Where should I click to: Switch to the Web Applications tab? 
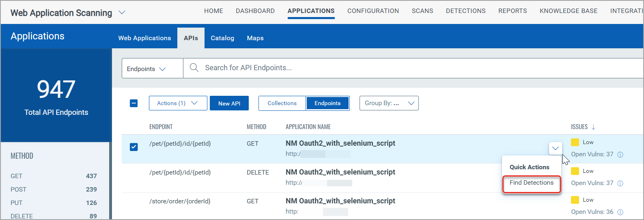tap(144, 38)
